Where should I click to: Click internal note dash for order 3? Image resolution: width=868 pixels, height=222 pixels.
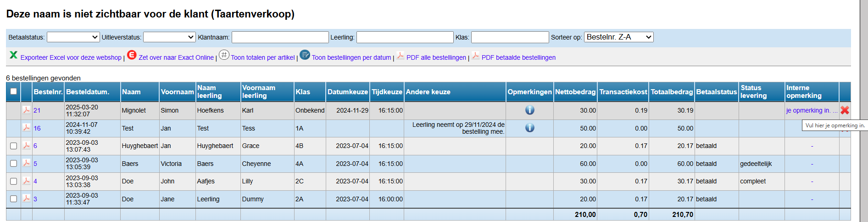pyautogui.click(x=812, y=199)
